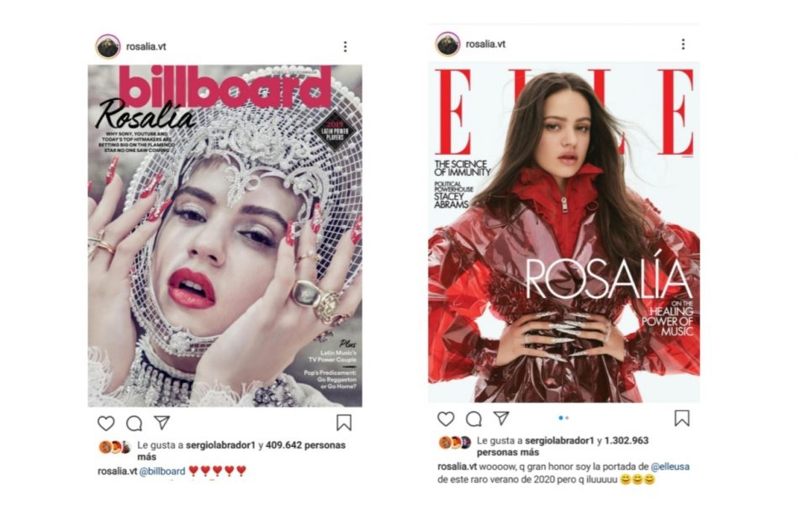
Task: Open the ELLE magazine cover image
Action: [564, 233]
